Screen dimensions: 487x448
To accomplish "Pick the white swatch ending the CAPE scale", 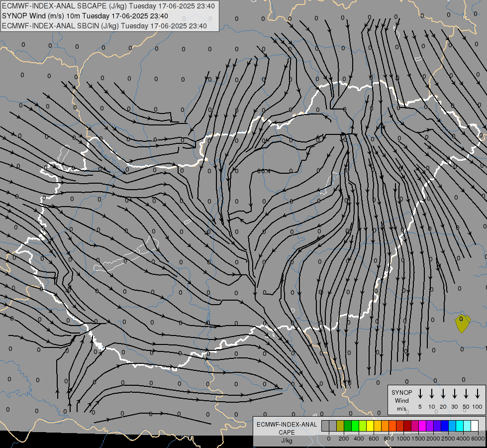I will pos(474,426).
